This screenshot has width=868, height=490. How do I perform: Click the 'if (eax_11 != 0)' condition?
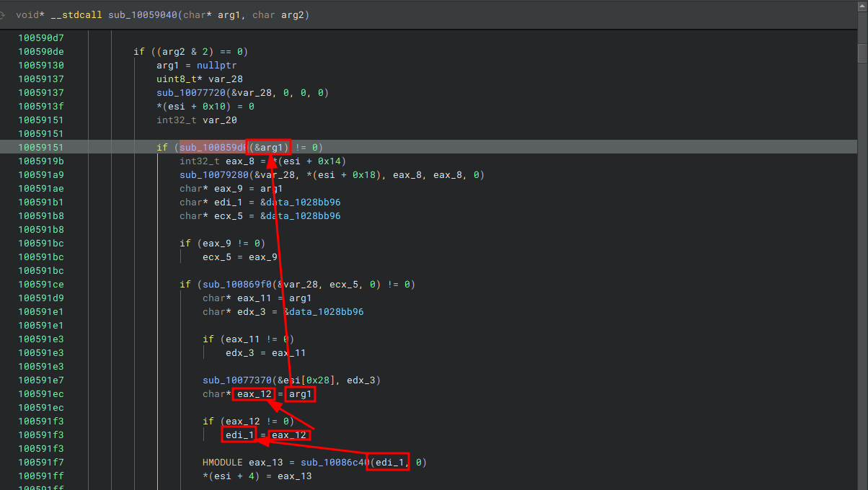tap(249, 339)
